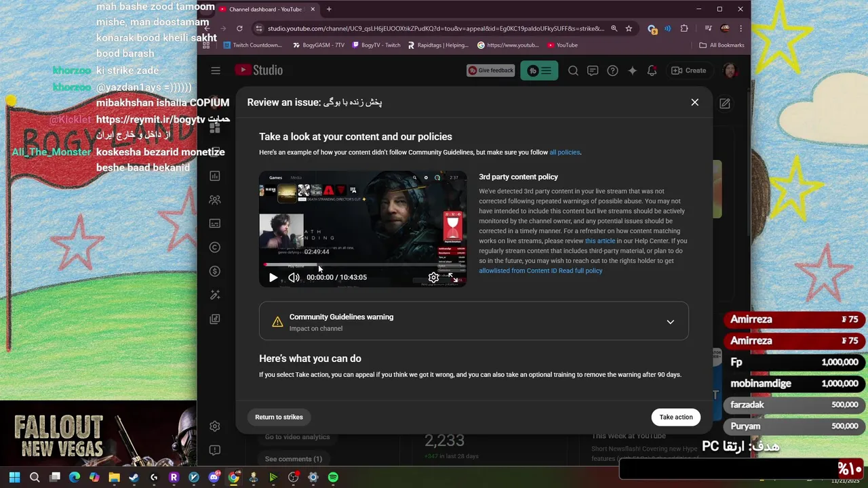
Task: Open Steam from taskbar
Action: click(x=134, y=477)
